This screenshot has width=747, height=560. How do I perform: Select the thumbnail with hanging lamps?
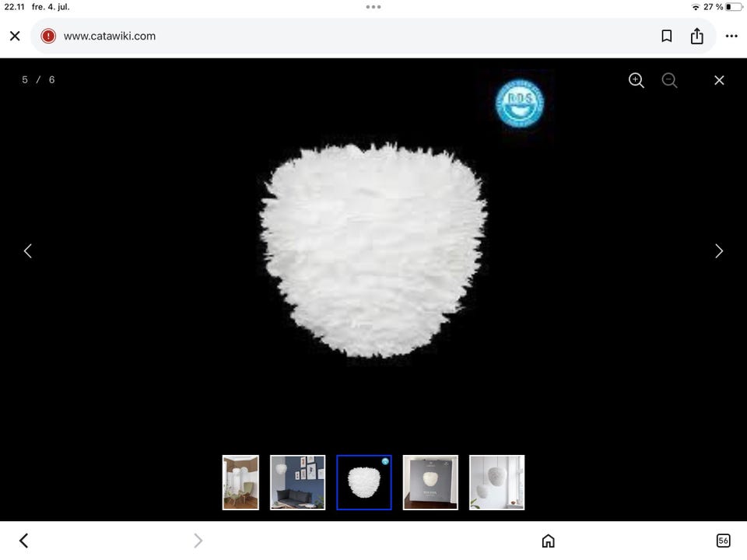pyautogui.click(x=497, y=482)
